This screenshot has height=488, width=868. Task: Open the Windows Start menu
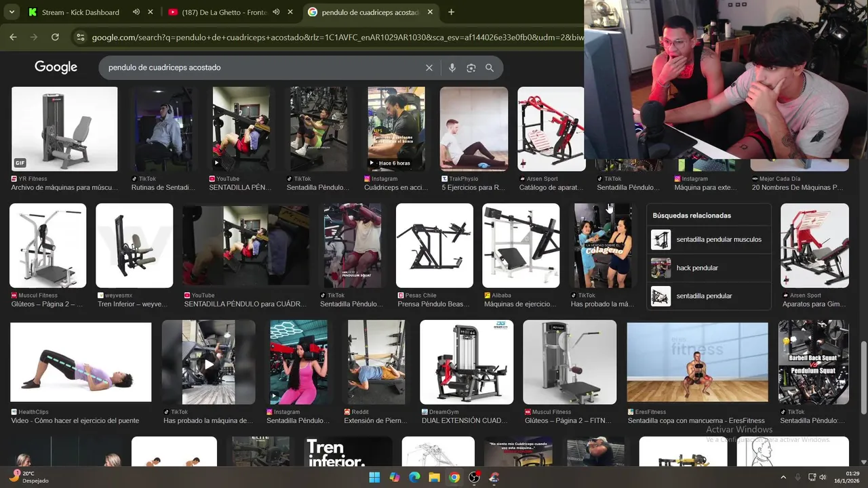point(374,477)
